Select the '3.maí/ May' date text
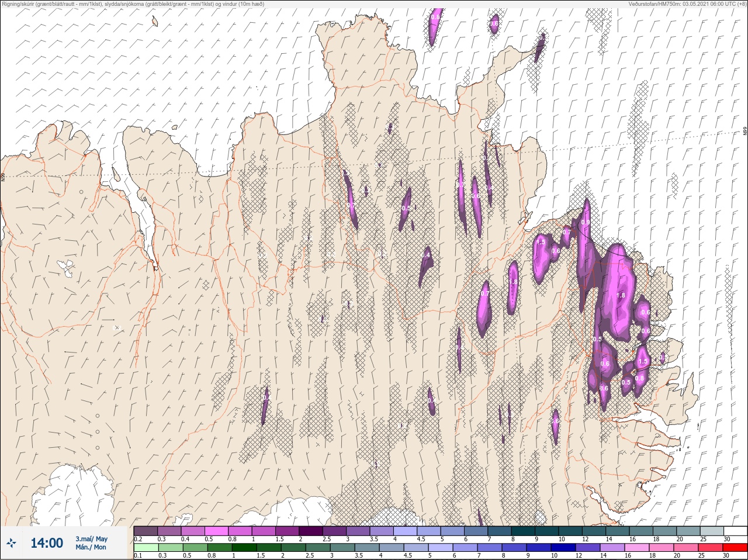Image resolution: width=748 pixels, height=560 pixels. [91, 539]
